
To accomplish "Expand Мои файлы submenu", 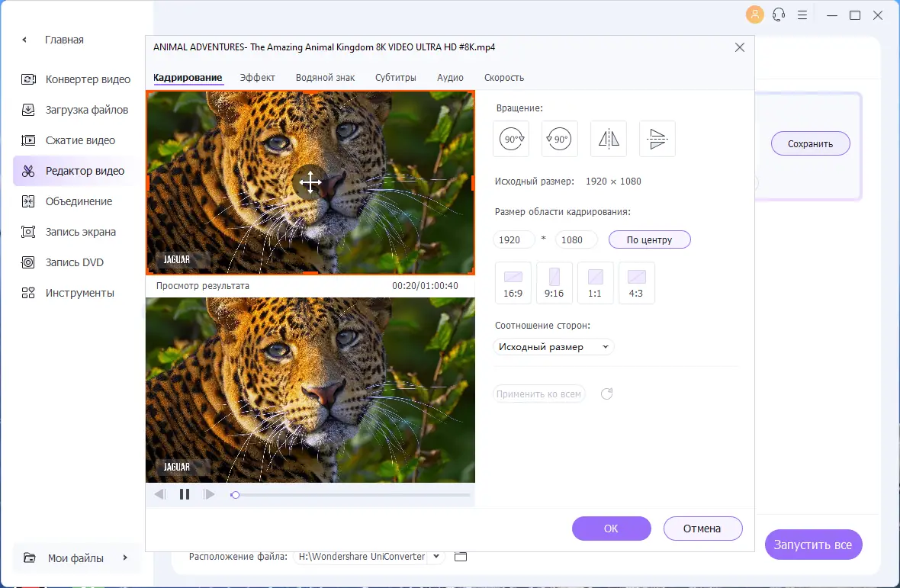I will (x=125, y=557).
